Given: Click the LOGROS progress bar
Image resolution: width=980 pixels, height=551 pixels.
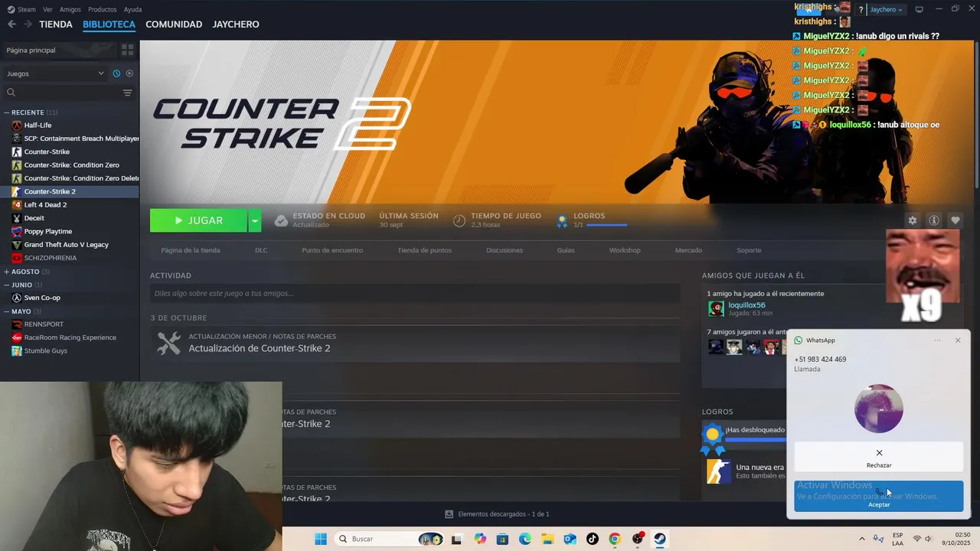Looking at the screenshot, I should (606, 225).
